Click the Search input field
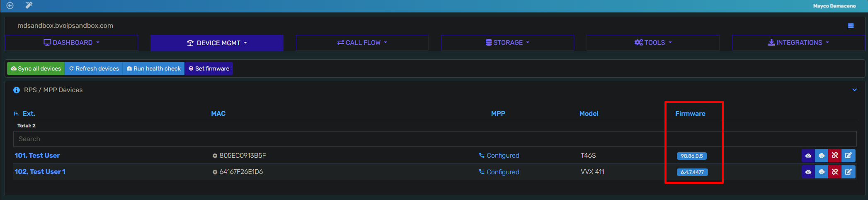Image resolution: width=868 pixels, height=200 pixels. [435, 139]
